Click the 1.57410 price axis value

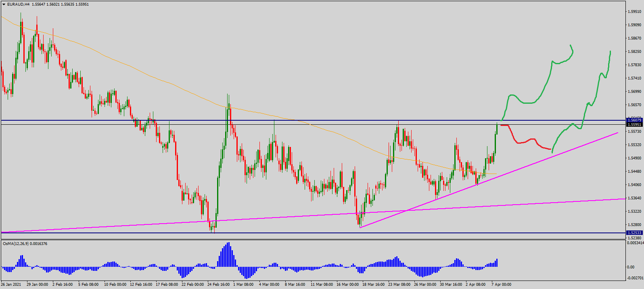(635, 78)
